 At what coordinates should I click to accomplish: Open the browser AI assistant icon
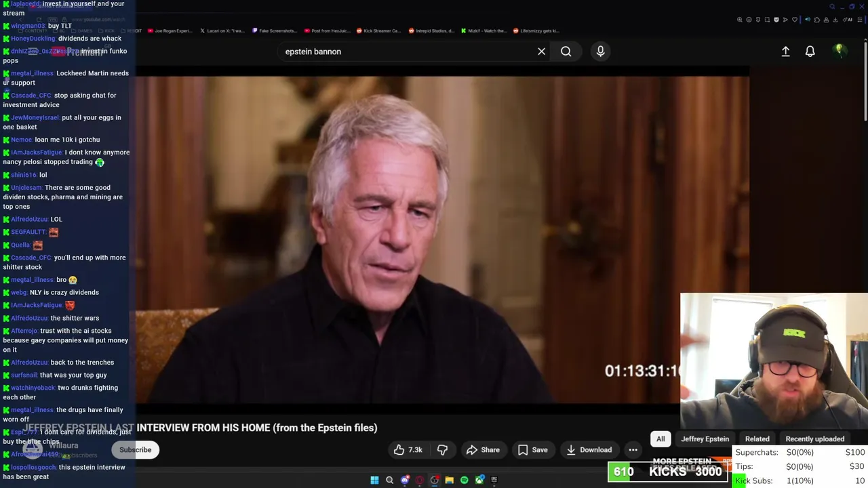pos(847,20)
